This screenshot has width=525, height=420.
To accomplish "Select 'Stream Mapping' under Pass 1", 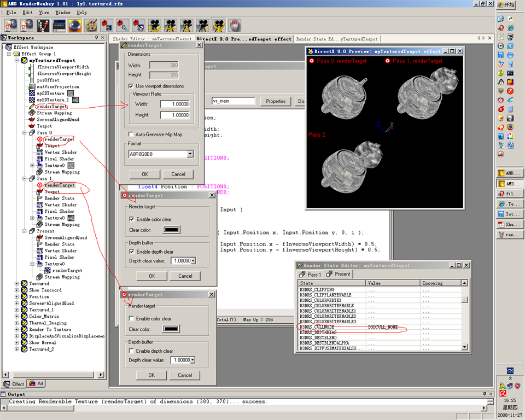I will (62, 224).
